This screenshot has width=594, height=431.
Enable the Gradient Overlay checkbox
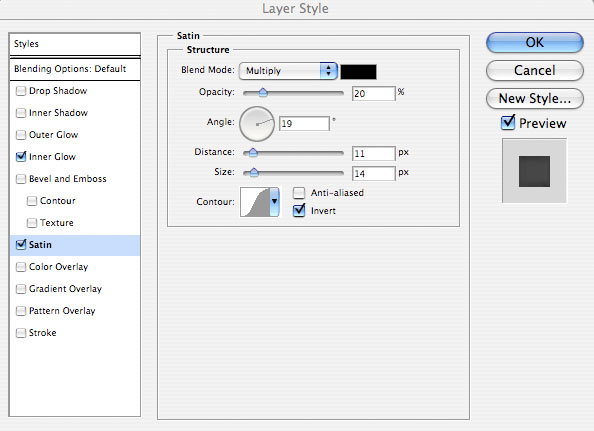(21, 289)
